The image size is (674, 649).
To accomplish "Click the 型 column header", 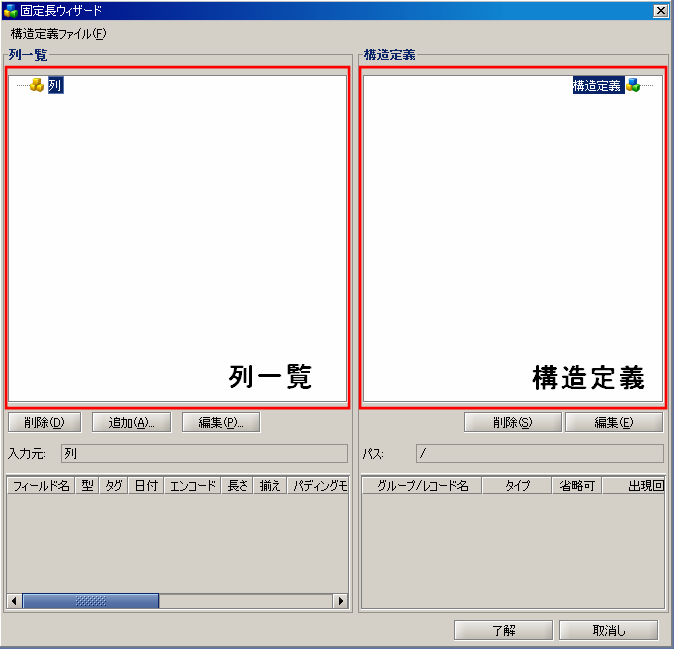I will click(87, 486).
